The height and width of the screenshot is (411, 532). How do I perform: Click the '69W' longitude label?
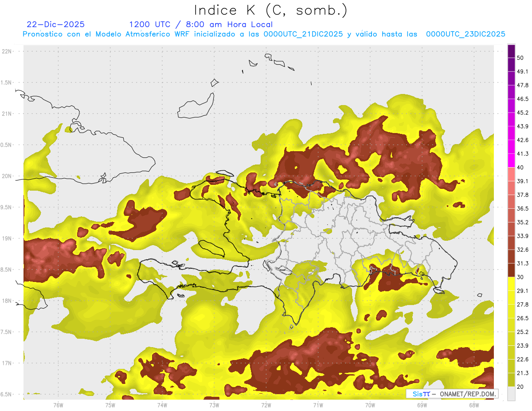422,405
